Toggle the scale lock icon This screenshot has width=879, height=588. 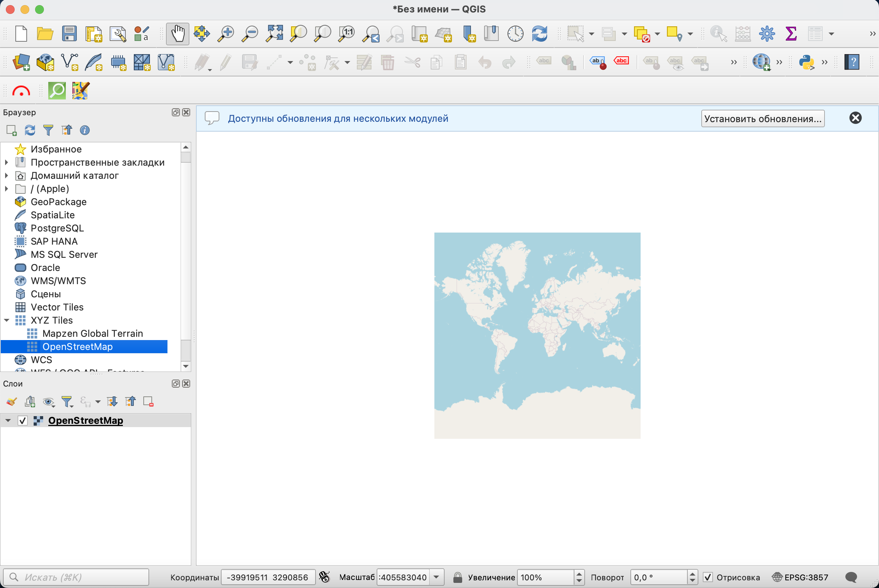[x=457, y=577]
